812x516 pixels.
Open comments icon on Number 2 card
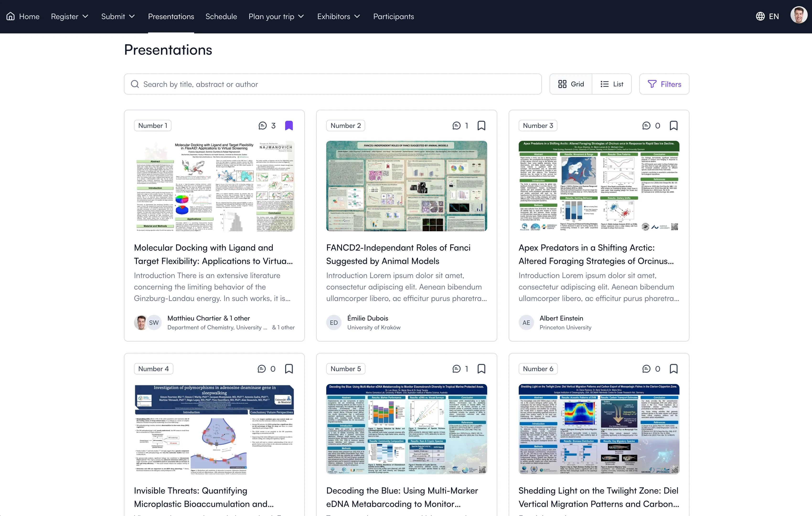[x=456, y=125]
